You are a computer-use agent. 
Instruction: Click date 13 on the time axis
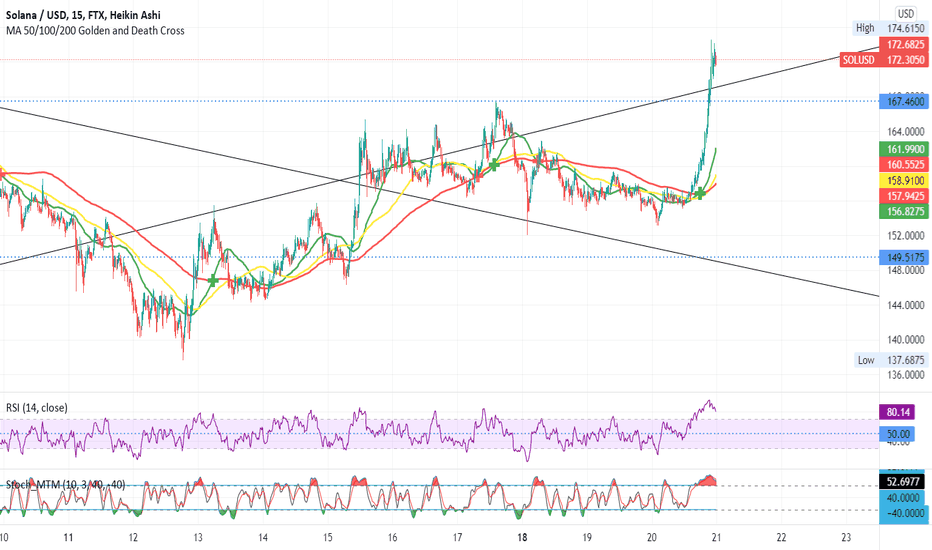pyautogui.click(x=198, y=538)
